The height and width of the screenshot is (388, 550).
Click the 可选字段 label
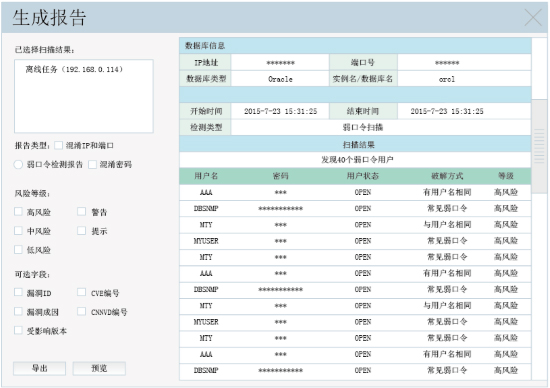(32, 274)
